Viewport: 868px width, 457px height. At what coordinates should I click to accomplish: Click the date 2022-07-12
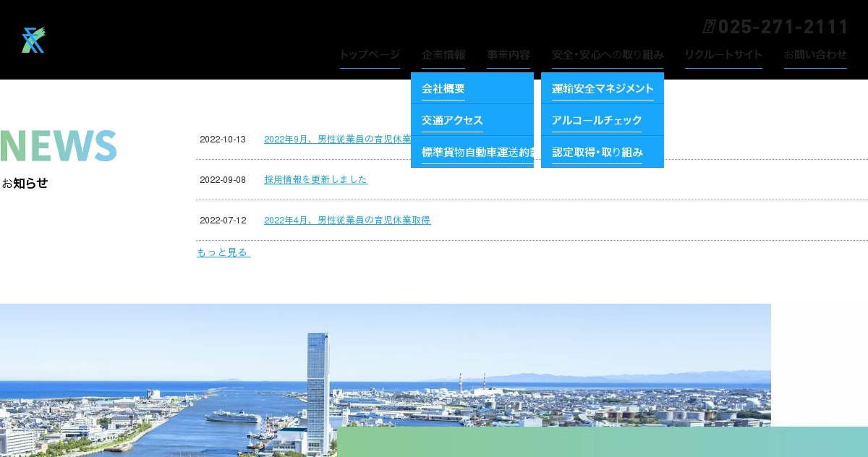223,221
